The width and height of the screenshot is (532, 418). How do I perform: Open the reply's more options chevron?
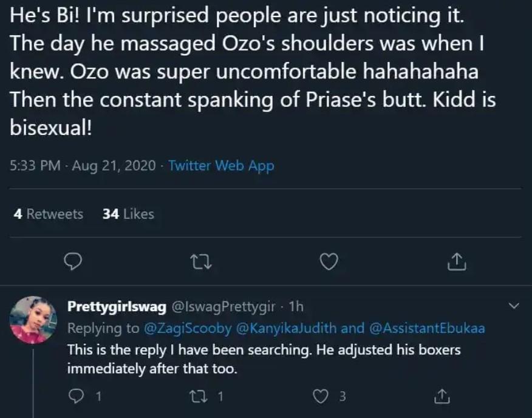tap(514, 307)
